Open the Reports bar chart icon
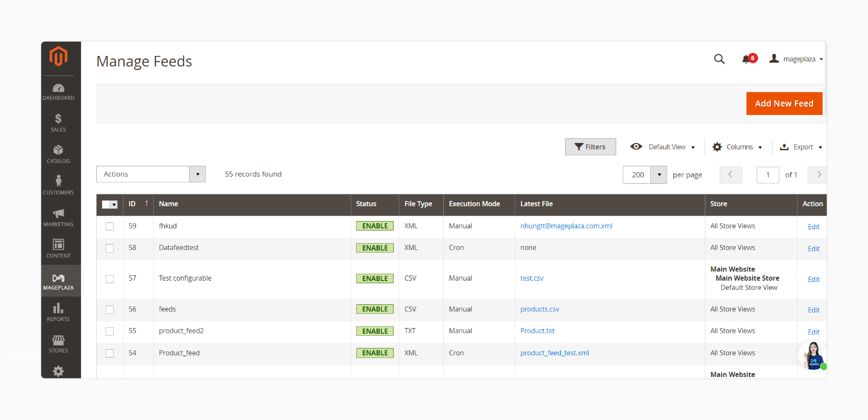This screenshot has width=868, height=420. coord(58,308)
